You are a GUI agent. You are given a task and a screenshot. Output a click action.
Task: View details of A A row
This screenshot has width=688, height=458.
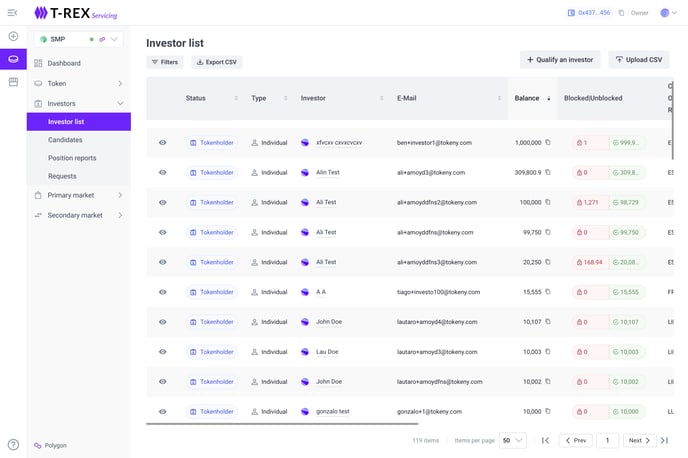(162, 292)
